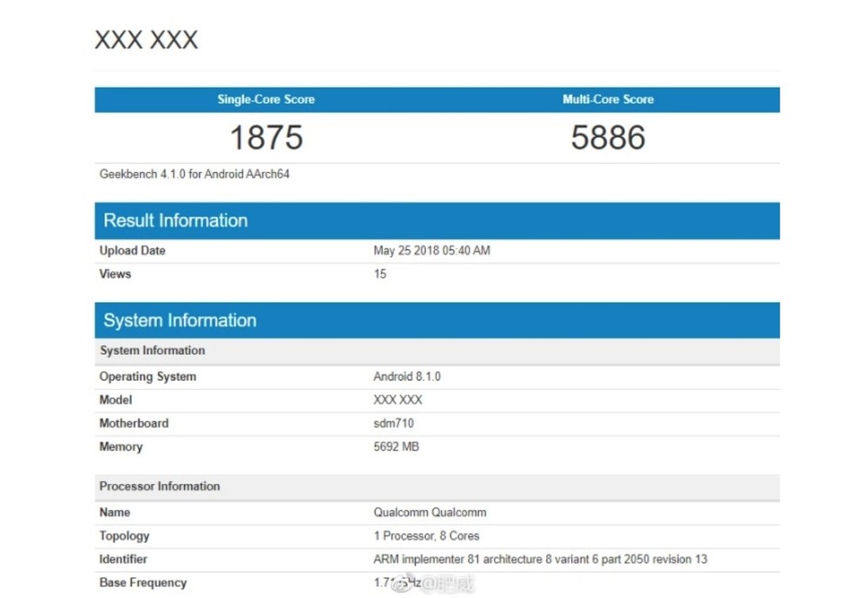868x598 pixels.
Task: Select the 1 Processor, 8 Cores value
Action: pyautogui.click(x=426, y=536)
